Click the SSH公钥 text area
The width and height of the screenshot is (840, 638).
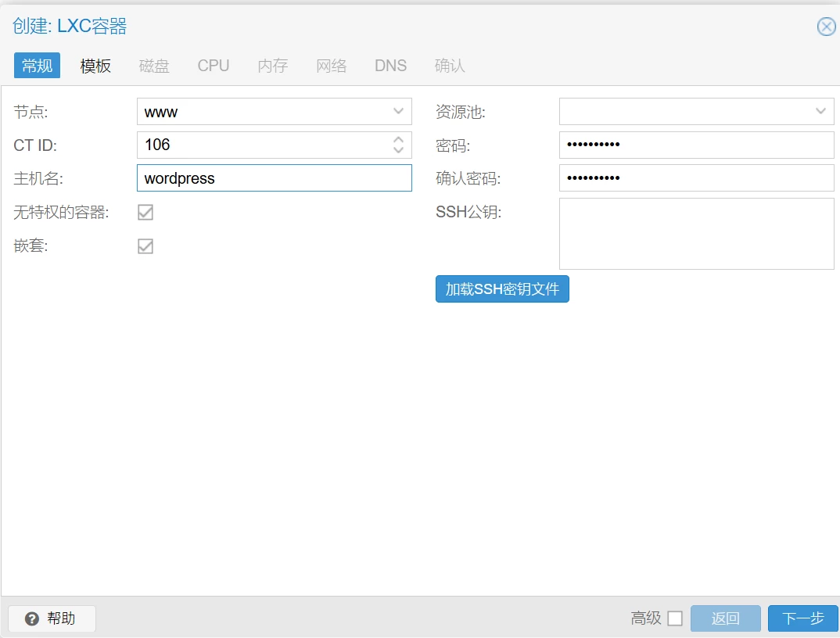(x=696, y=233)
